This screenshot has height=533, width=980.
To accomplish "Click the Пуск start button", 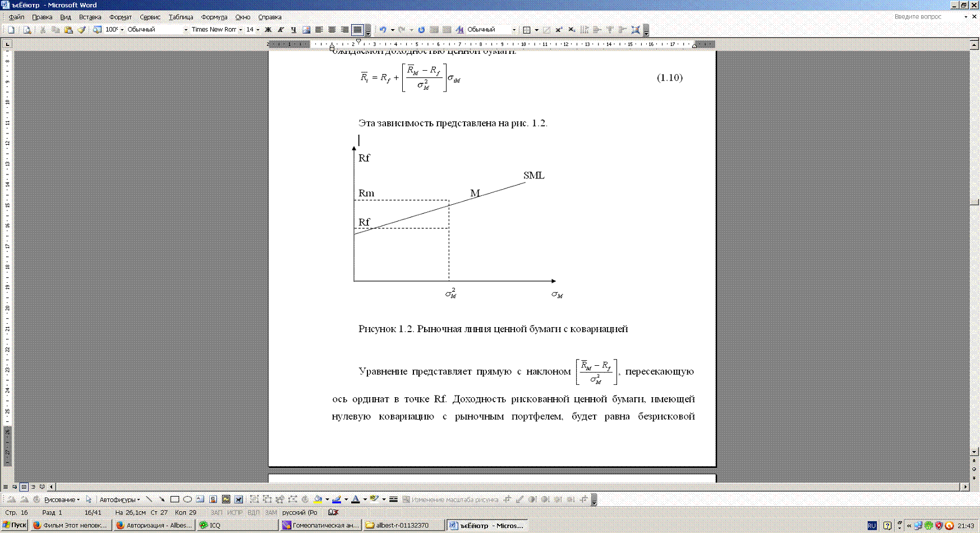I will [x=15, y=525].
